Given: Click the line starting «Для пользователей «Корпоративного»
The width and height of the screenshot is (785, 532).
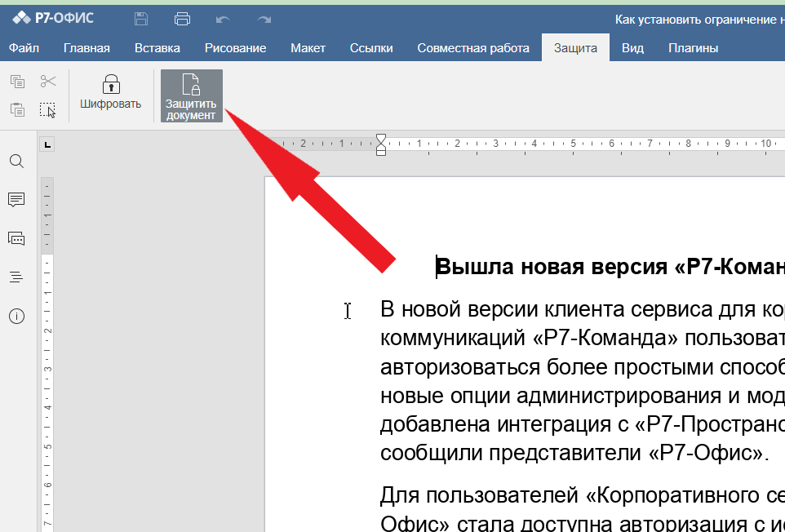Looking at the screenshot, I should (x=583, y=495).
